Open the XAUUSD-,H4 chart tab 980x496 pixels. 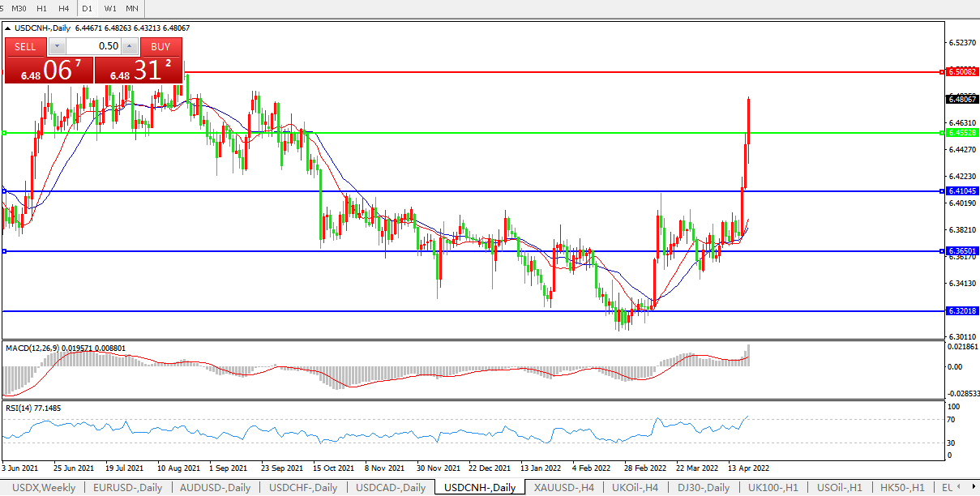tap(565, 487)
